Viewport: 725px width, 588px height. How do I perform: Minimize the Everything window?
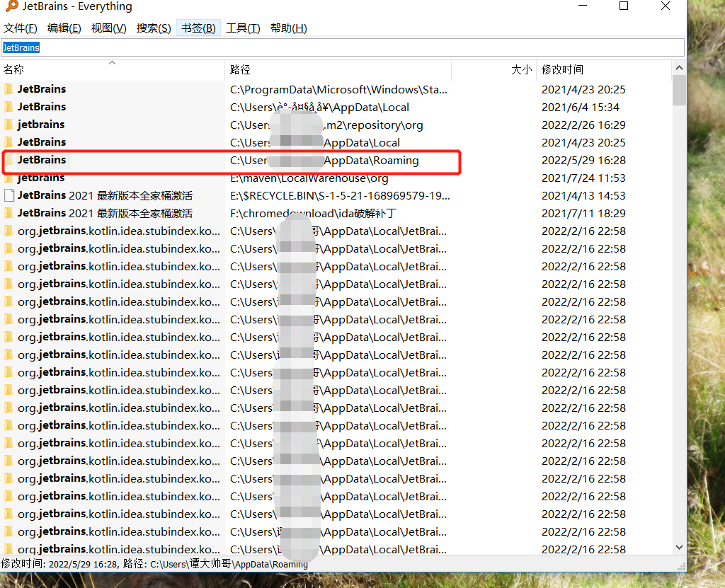click(583, 6)
